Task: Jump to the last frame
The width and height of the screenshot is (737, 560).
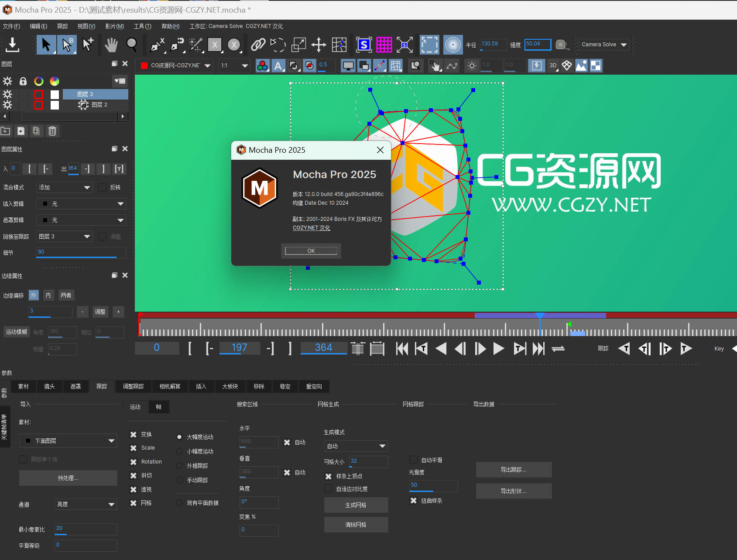Action: tap(538, 349)
